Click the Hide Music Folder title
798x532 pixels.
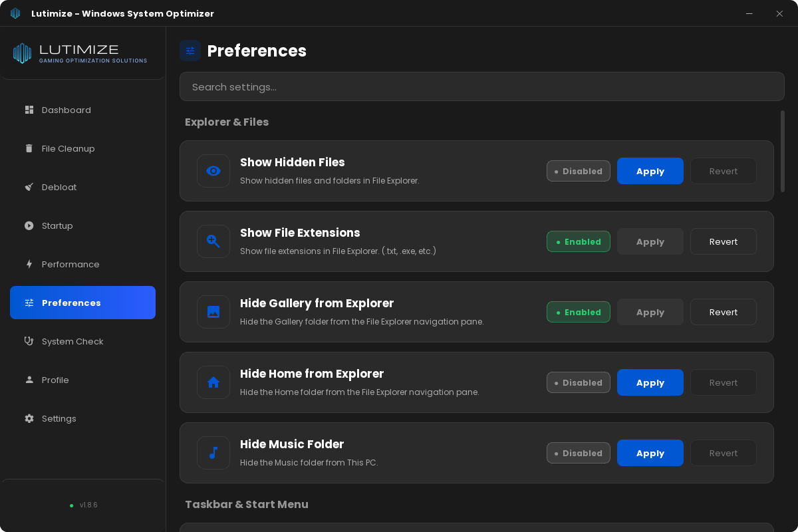point(292,444)
